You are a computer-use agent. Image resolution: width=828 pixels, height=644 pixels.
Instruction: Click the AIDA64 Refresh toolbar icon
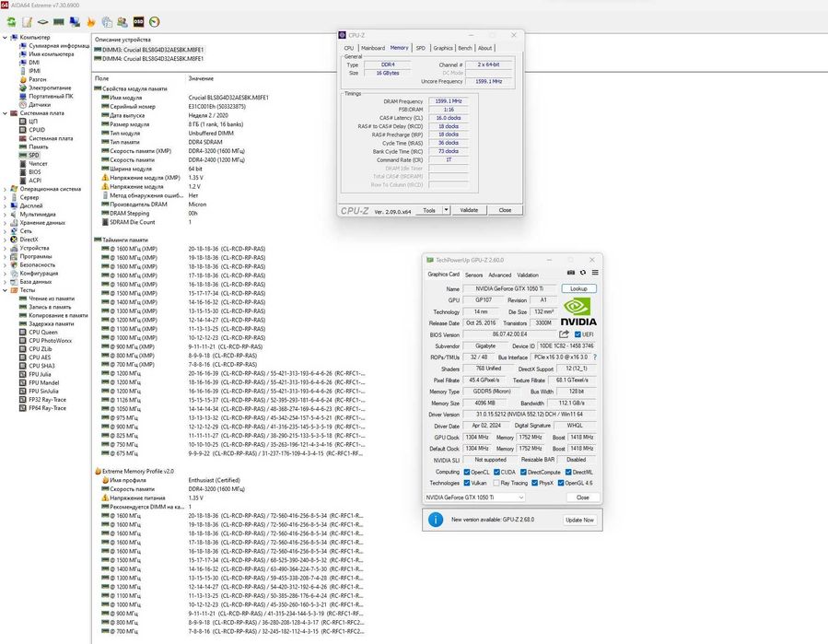click(12, 22)
